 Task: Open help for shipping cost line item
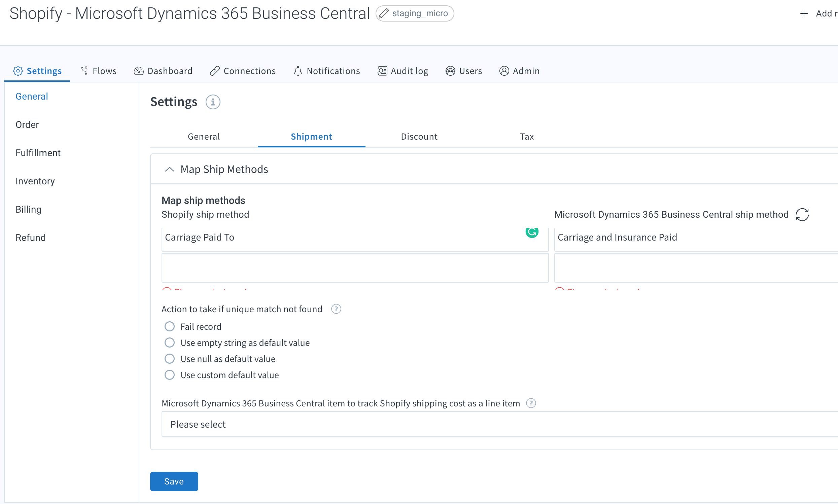(x=531, y=403)
